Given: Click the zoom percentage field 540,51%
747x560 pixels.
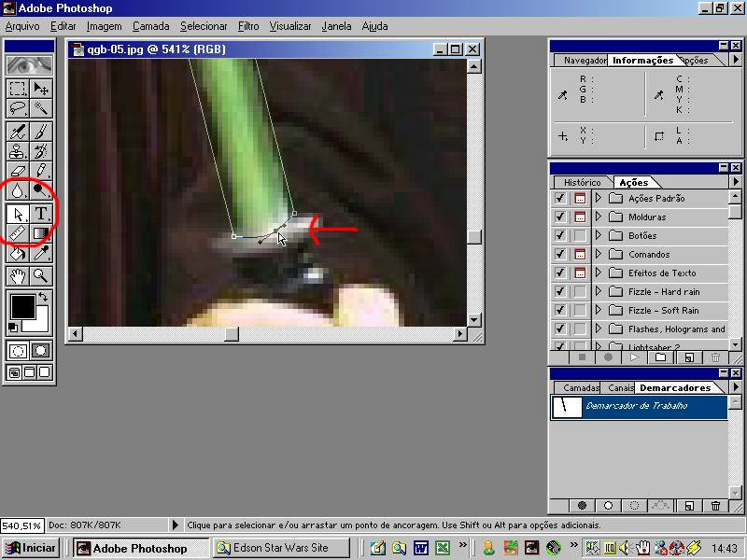Looking at the screenshot, I should point(21,525).
